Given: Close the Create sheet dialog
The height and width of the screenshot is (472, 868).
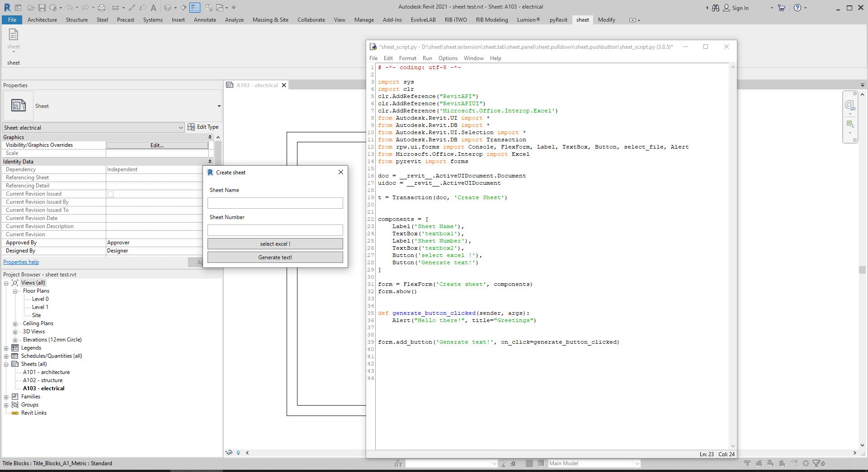Looking at the screenshot, I should [x=341, y=172].
